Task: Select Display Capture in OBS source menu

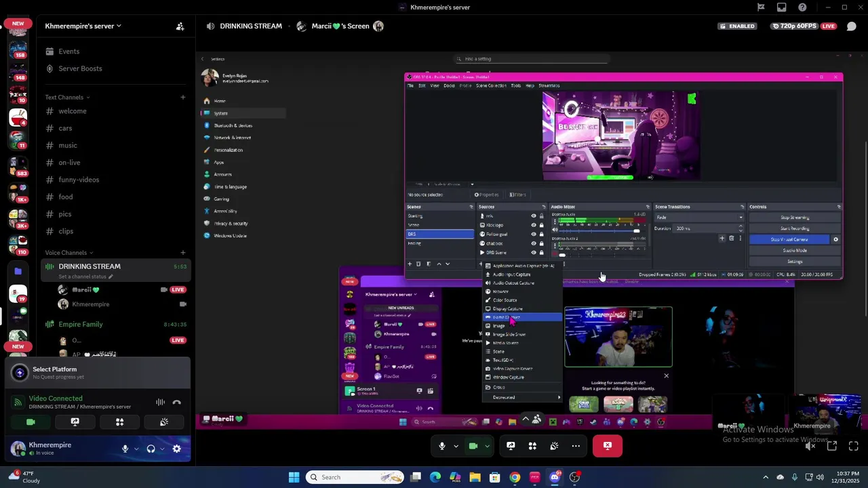Action: [x=522, y=309]
